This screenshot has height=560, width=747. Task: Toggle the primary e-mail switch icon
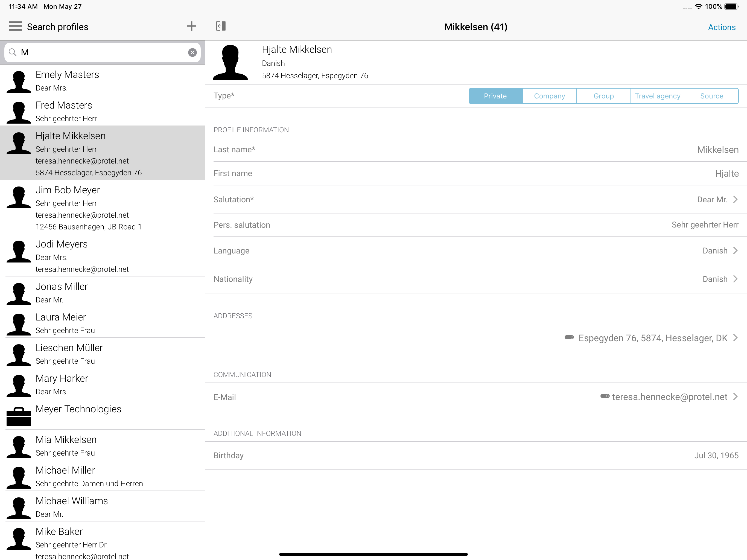605,396
